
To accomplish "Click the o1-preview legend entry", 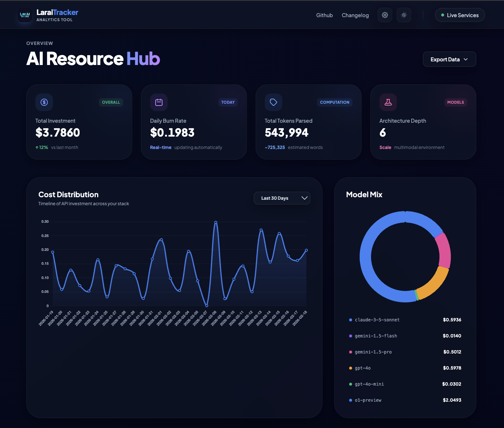I will 368,400.
